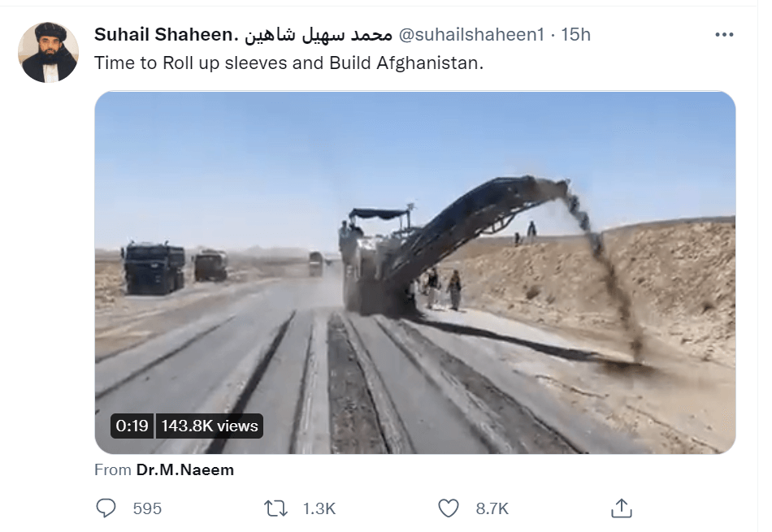The image size is (772, 532).
Task: Click the leftmost dump truck in video
Action: click(154, 267)
